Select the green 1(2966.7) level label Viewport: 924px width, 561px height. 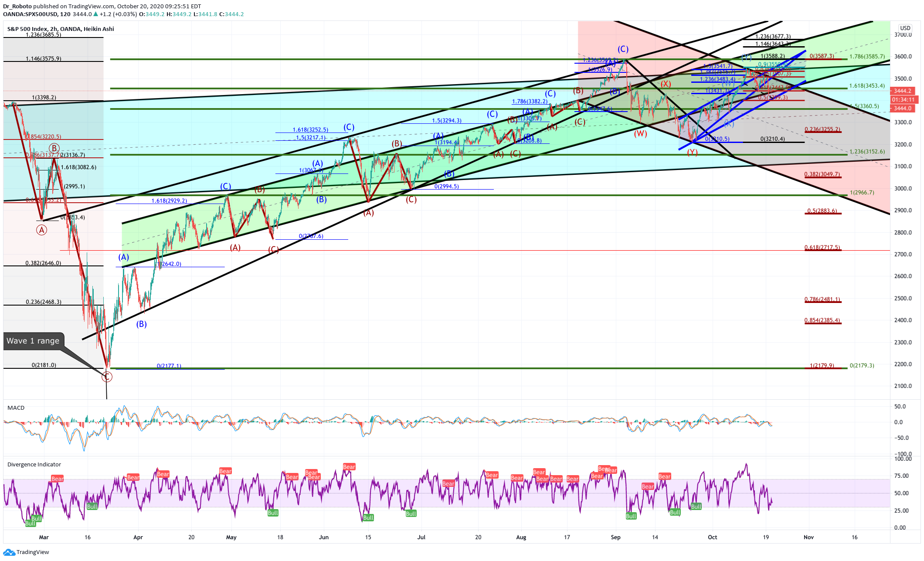click(x=862, y=193)
